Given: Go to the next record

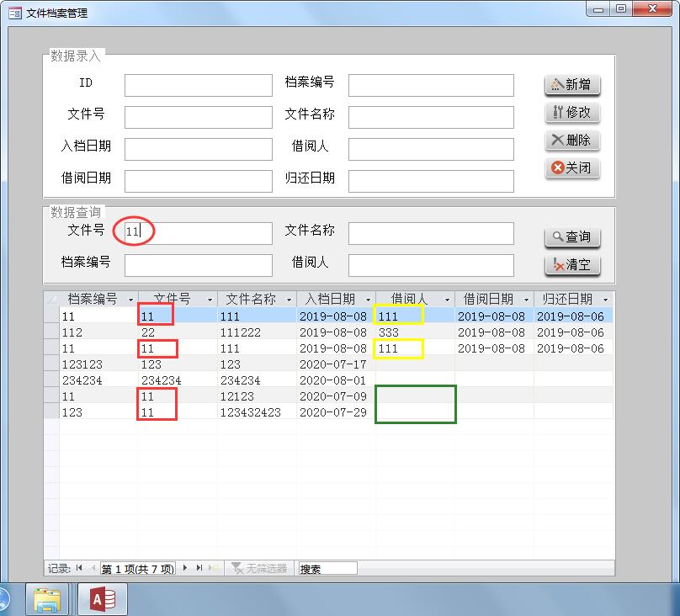Looking at the screenshot, I should [185, 568].
